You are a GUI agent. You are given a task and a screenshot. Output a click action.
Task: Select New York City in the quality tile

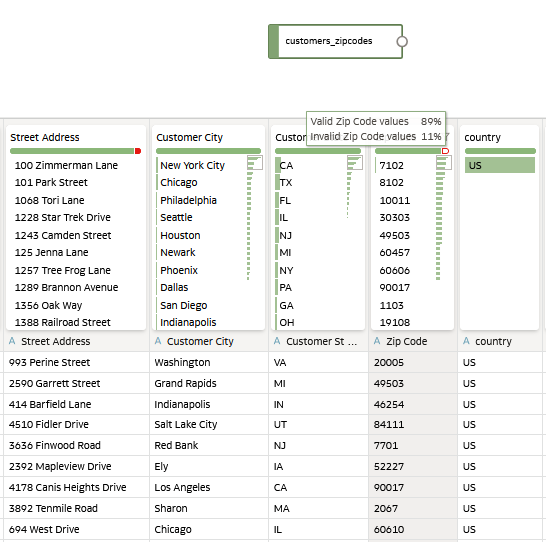point(192,165)
